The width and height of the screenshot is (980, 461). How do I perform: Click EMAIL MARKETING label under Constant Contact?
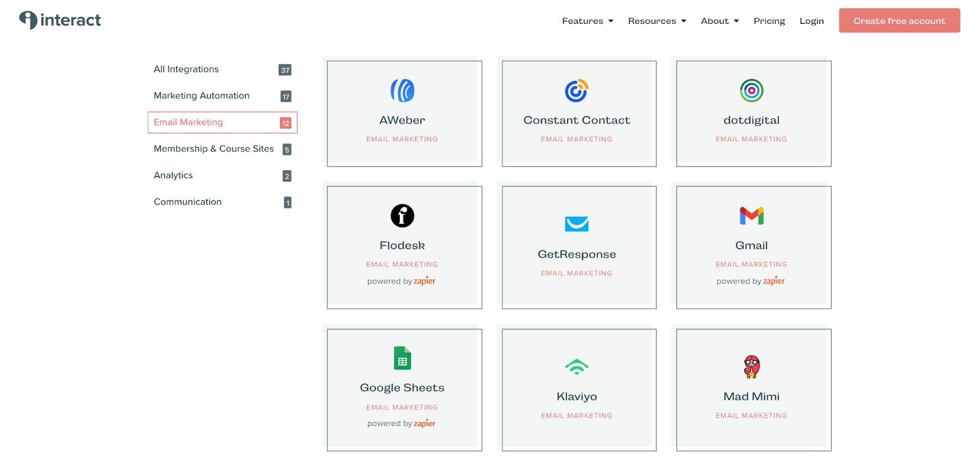click(x=576, y=140)
